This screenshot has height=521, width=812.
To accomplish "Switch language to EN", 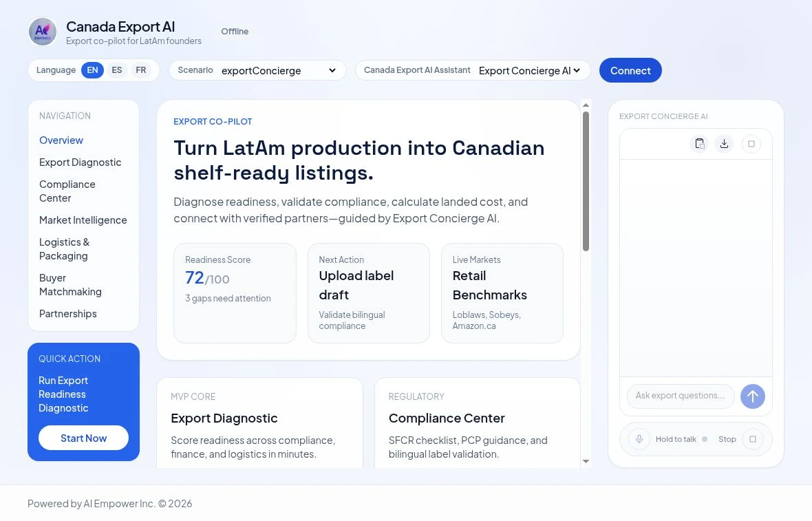I will [92, 70].
